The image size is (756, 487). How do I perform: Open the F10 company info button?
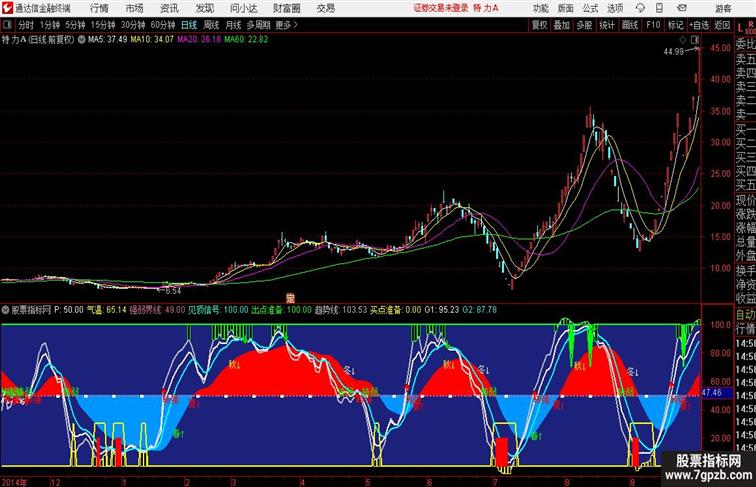pos(653,25)
